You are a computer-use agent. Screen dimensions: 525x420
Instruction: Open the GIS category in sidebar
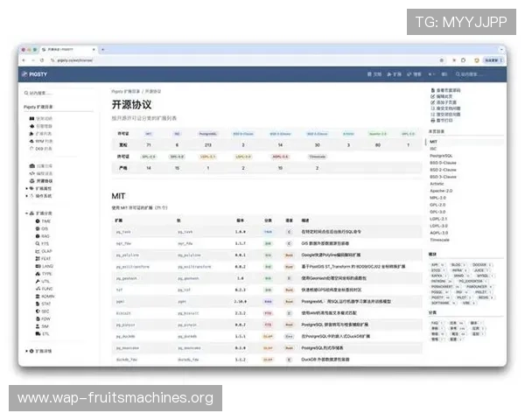[42, 228]
